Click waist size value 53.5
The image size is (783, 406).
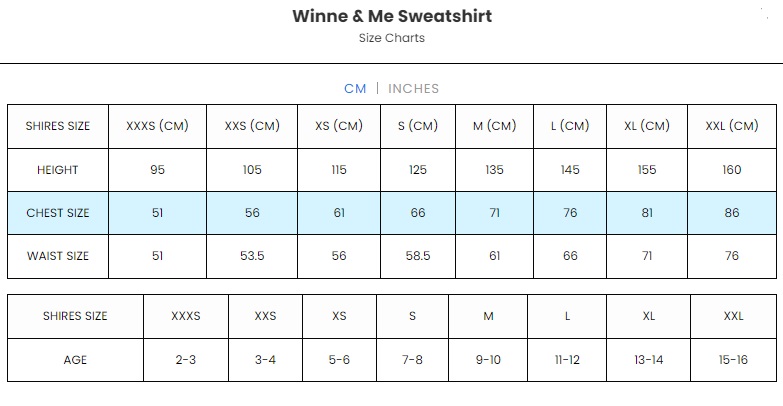pyautogui.click(x=252, y=256)
